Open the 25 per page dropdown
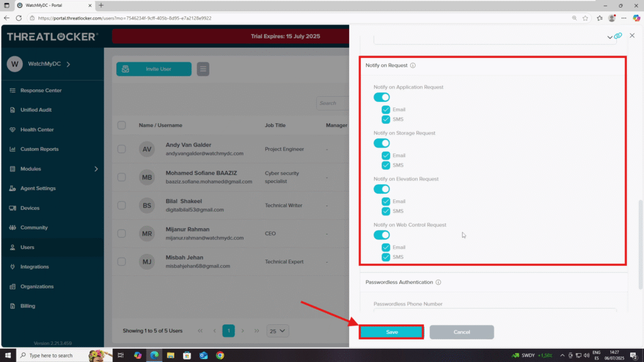 coord(277,331)
